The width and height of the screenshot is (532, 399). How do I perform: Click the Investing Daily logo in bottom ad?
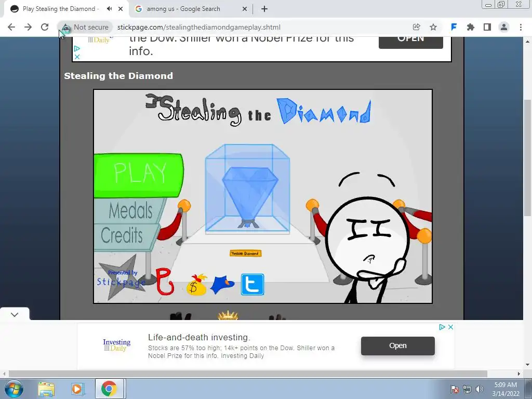(117, 345)
